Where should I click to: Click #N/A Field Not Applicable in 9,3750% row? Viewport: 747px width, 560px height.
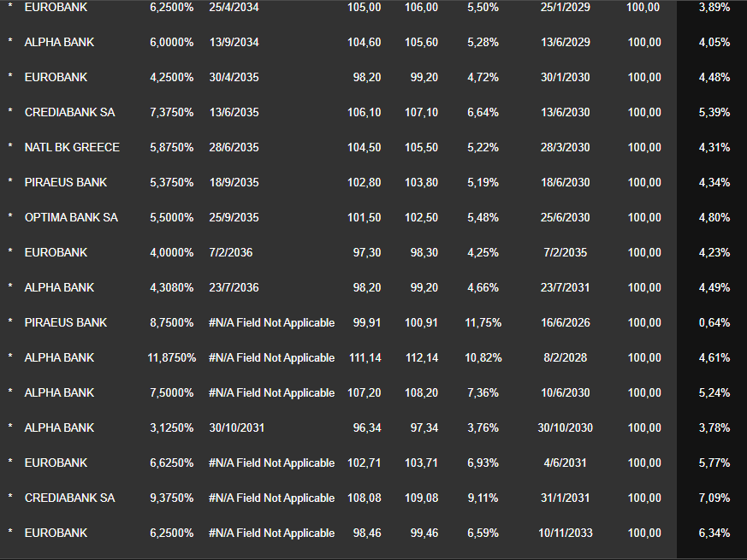[x=271, y=498]
